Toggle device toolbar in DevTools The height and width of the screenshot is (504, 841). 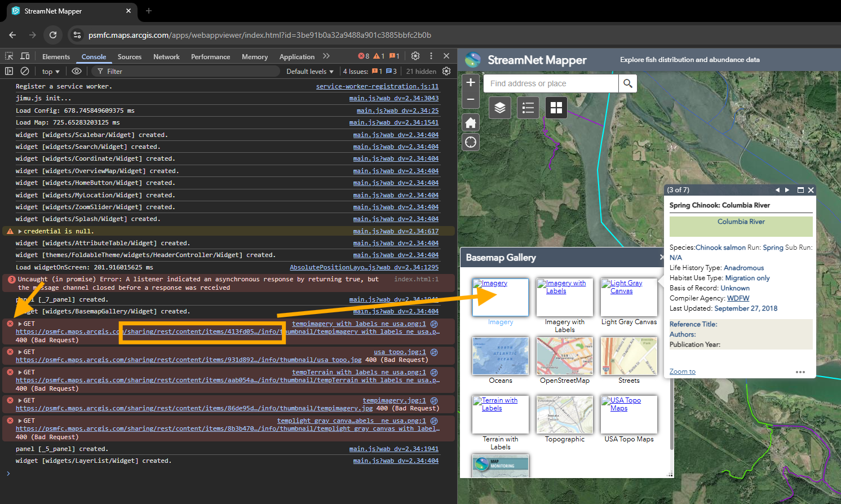point(25,56)
